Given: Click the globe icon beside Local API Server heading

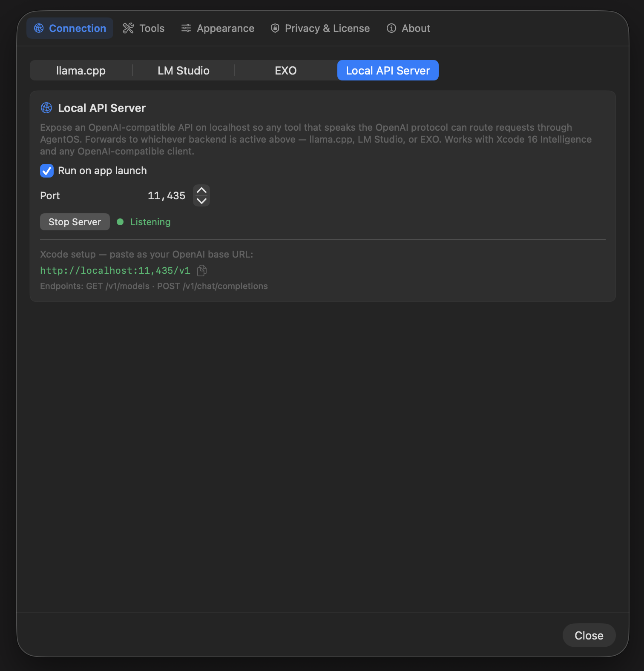Looking at the screenshot, I should click(x=46, y=108).
